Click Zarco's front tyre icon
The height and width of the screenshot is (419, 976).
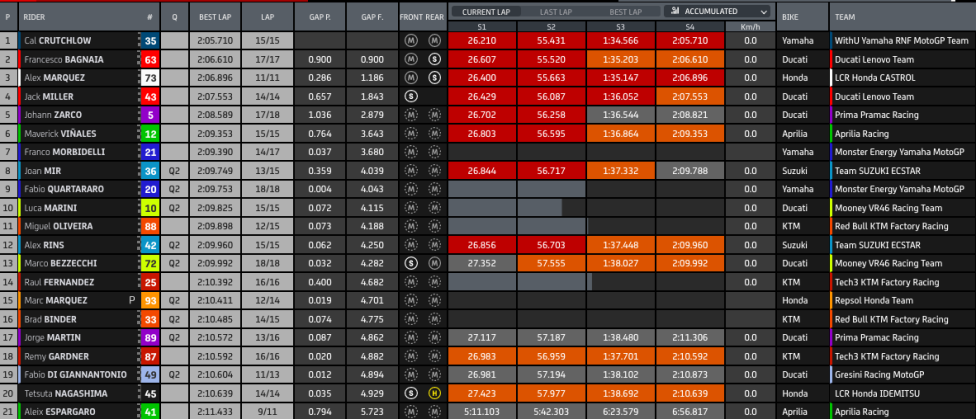[x=411, y=115]
